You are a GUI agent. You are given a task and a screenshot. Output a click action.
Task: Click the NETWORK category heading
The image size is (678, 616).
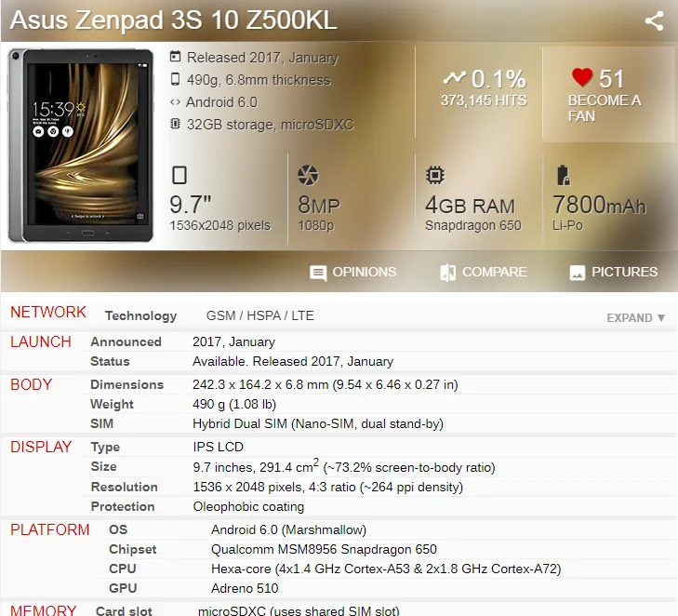click(48, 313)
